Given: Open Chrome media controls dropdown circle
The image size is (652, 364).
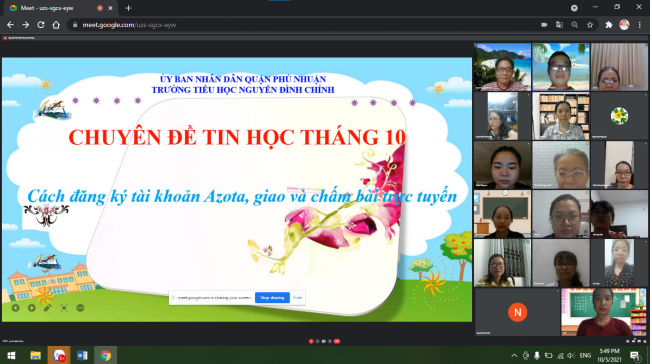Looking at the screenshot, I should 574,8.
